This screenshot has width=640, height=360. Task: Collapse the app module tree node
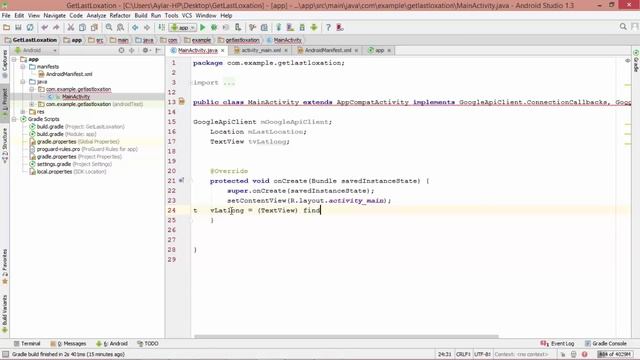pyautogui.click(x=14, y=59)
